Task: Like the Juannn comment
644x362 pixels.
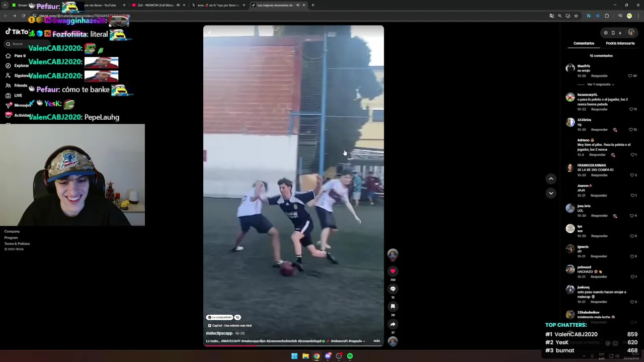Action: pyautogui.click(x=632, y=196)
